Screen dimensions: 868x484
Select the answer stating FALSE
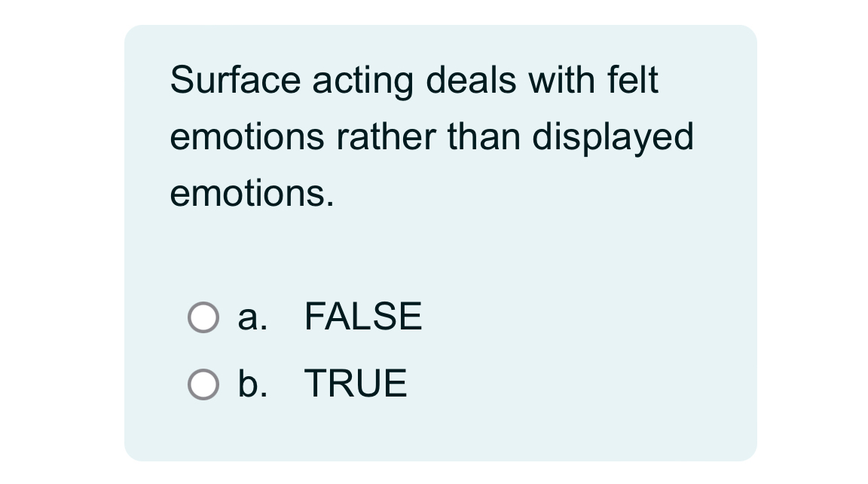pyautogui.click(x=362, y=317)
